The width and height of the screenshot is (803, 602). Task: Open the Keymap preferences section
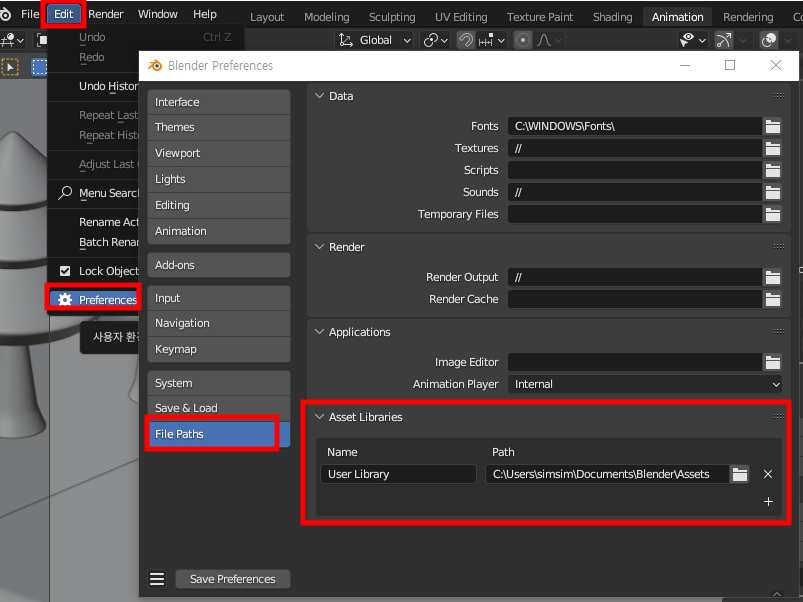[219, 349]
